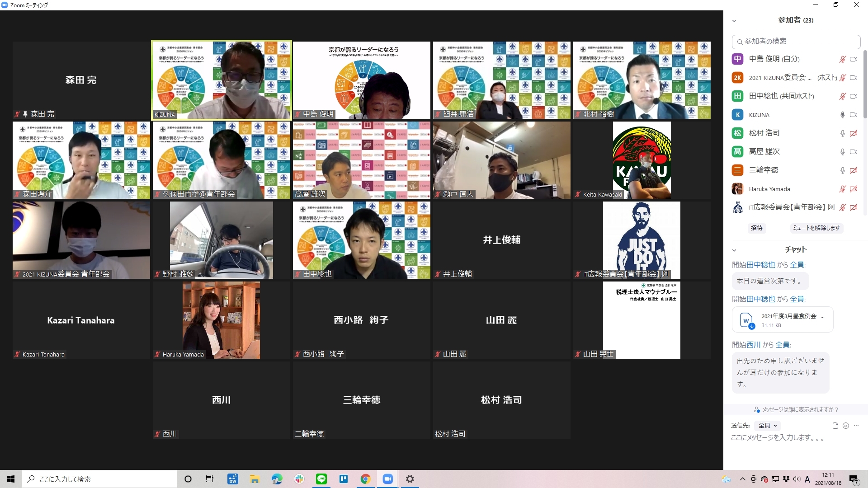Screen dimensions: 868x488
Task: Open the emoji picker in chat
Action: pos(846,426)
